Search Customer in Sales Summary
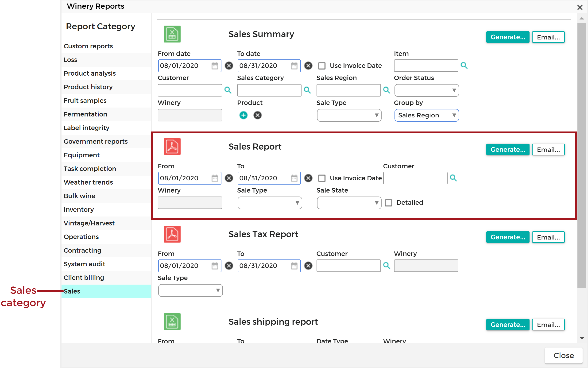Screen dimensions: 588x371 click(228, 90)
